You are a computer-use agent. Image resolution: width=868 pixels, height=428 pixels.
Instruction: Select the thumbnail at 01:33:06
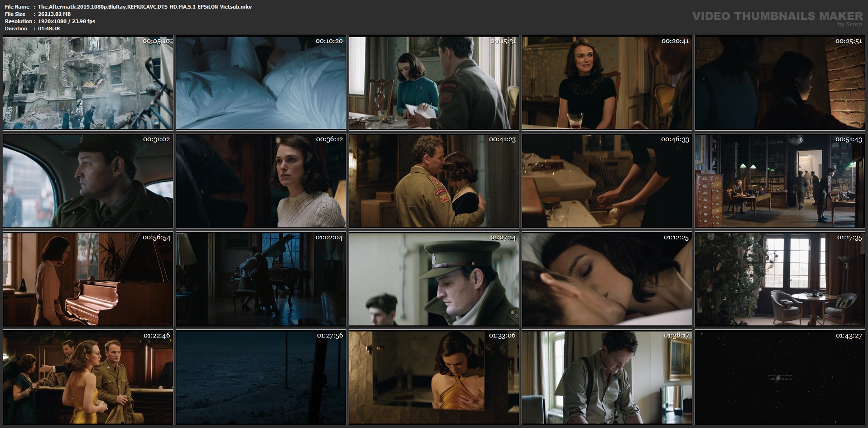click(x=434, y=377)
